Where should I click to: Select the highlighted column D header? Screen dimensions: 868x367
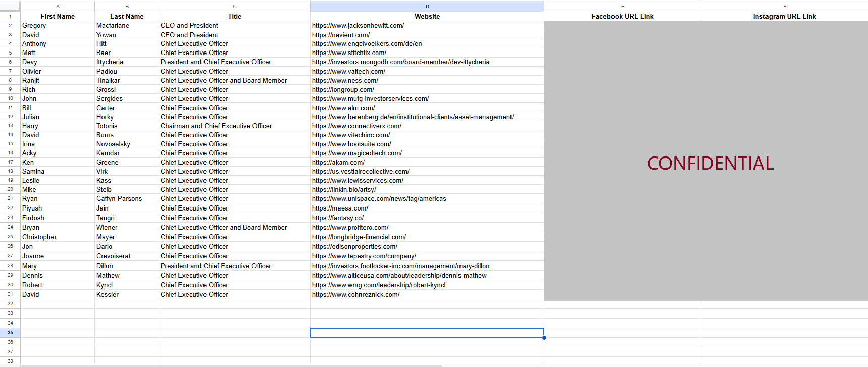tap(427, 6)
